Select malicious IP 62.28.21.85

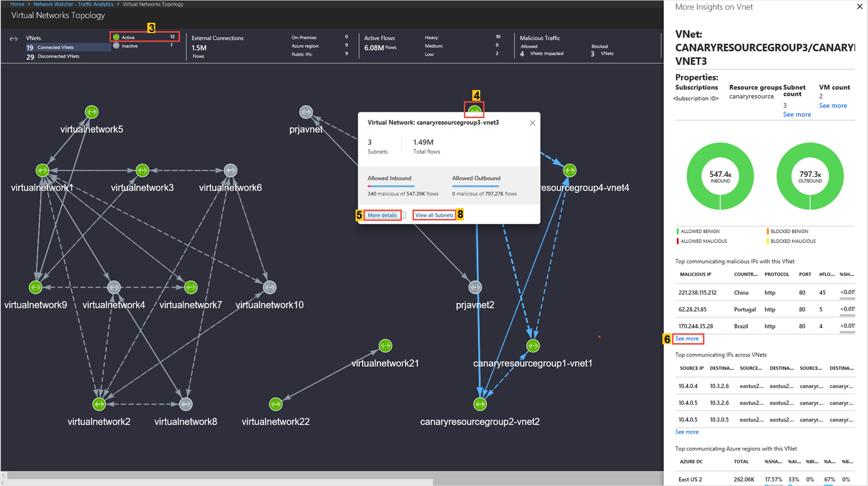(692, 310)
